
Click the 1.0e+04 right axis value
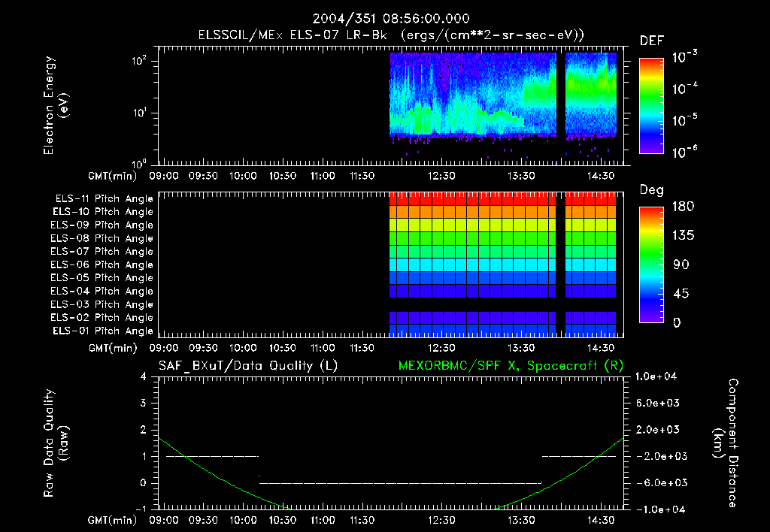tap(656, 376)
